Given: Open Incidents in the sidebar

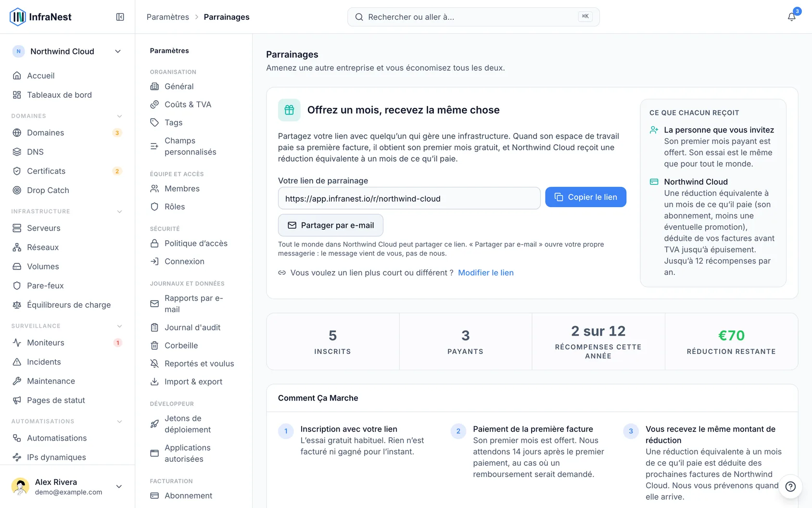Looking at the screenshot, I should (x=67, y=362).
